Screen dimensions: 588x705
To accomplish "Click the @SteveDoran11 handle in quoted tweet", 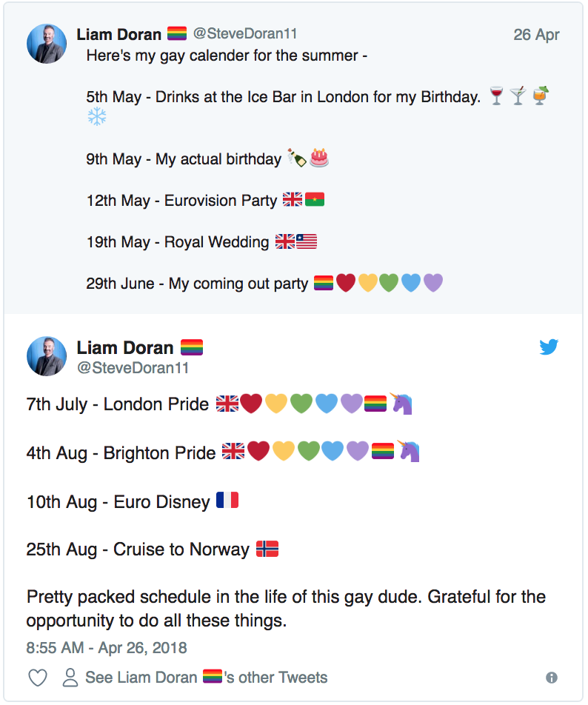I will 245,34.
